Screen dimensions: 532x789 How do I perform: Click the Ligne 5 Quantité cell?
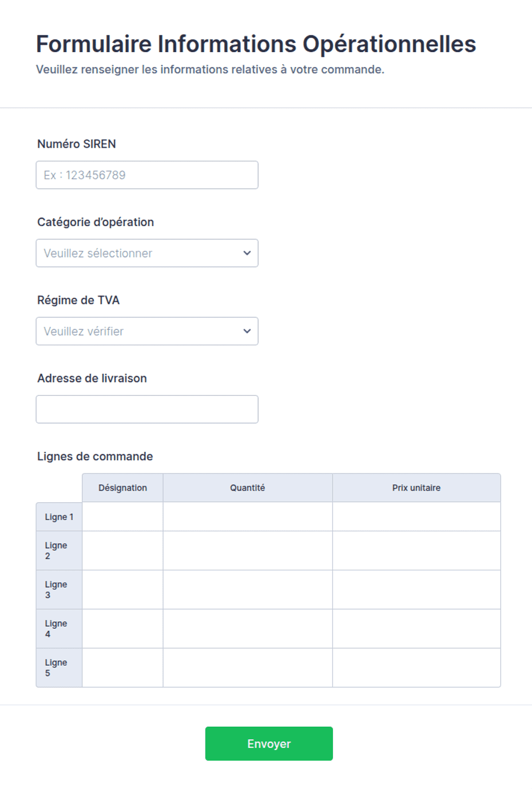point(248,667)
